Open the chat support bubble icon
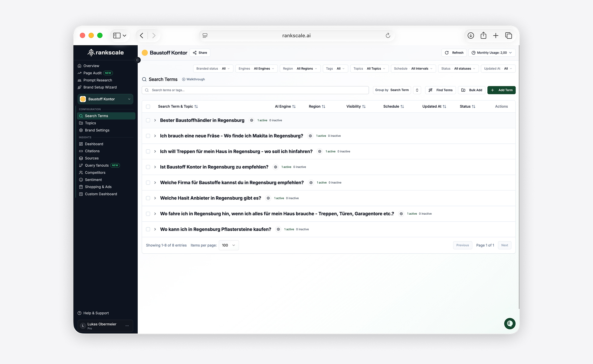Viewport: 593px width, 364px height. [510, 323]
